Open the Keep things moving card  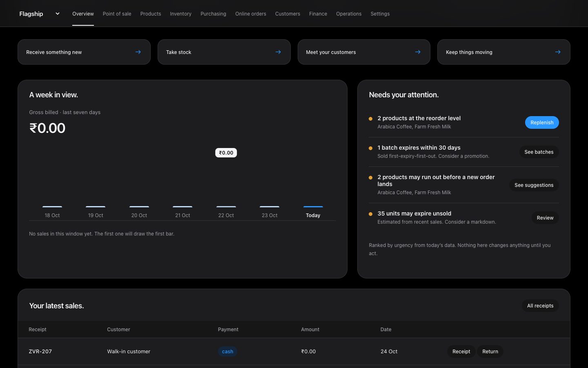(504, 52)
